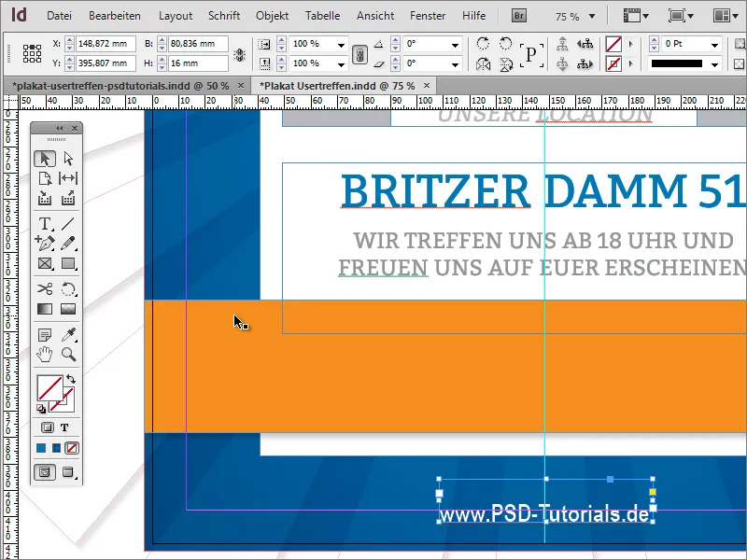Image resolution: width=747 pixels, height=560 pixels.
Task: Collapse the toolbox panel with double arrows
Action: coord(59,128)
